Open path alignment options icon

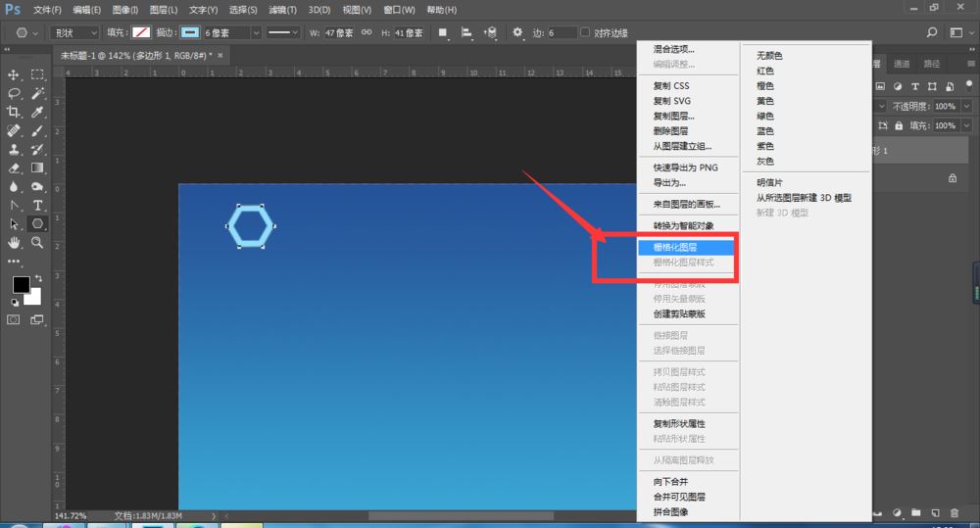pos(466,32)
